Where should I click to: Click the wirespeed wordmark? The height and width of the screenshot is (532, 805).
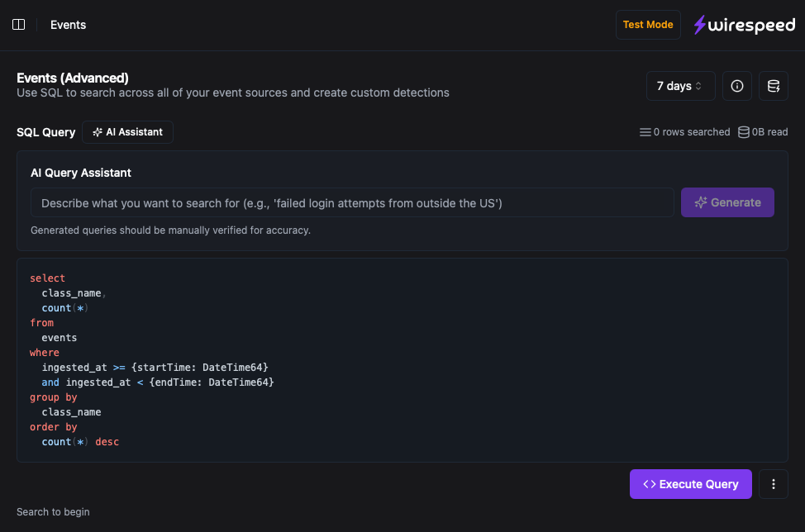click(752, 24)
